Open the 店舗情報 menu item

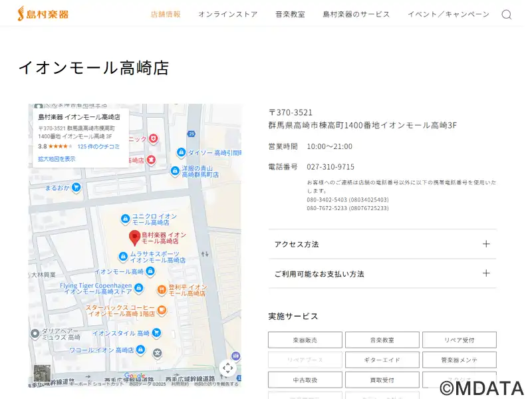166,14
